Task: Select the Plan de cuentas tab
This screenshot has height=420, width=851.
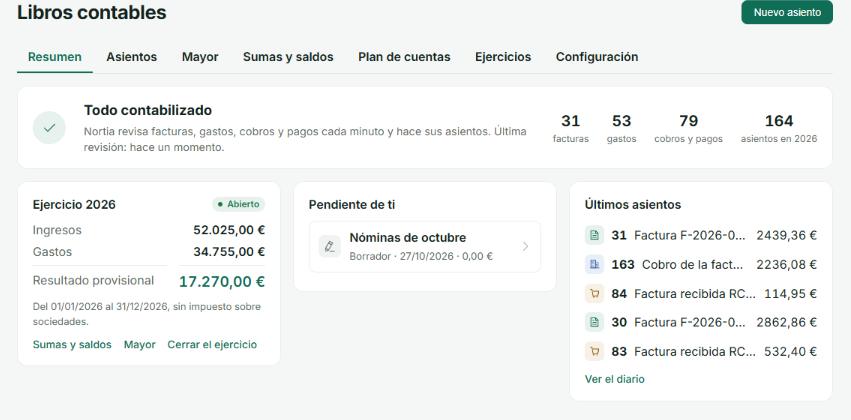Action: point(404,57)
